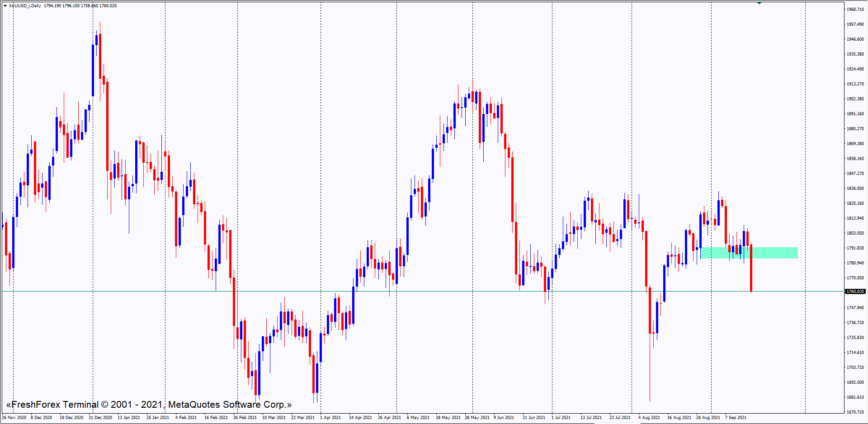The image size is (868, 424).
Task: Click the 28 May 2021 date label
Action: pos(477,417)
